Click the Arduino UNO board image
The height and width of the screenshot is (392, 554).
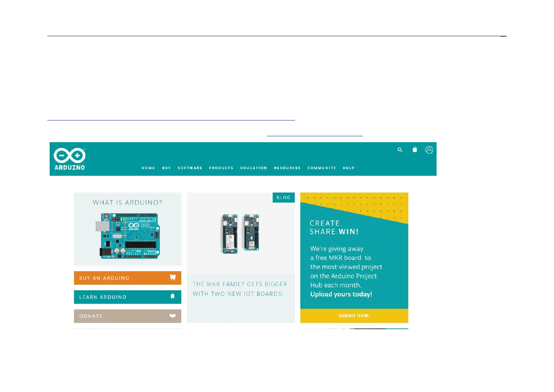point(128,236)
